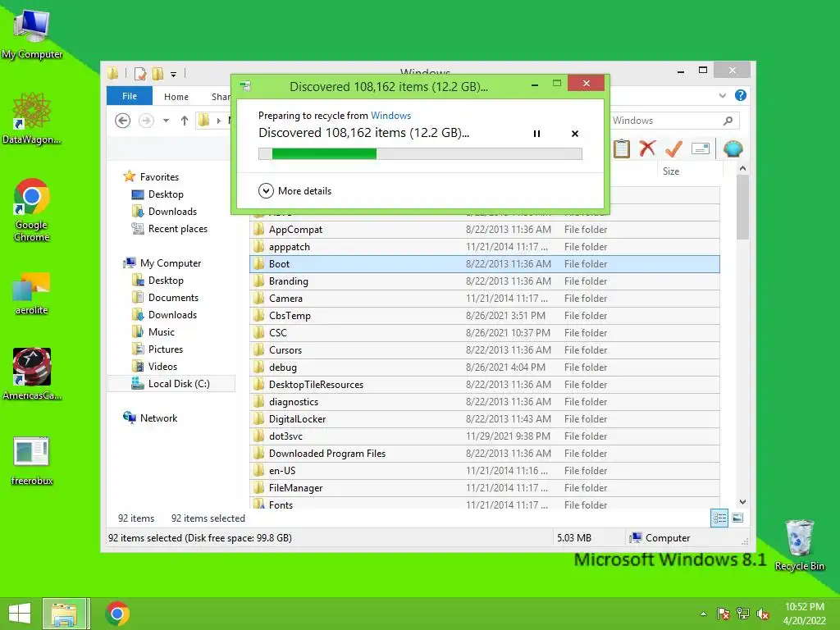
Task: Select the DesktopTileResources folder
Action: tap(484, 384)
